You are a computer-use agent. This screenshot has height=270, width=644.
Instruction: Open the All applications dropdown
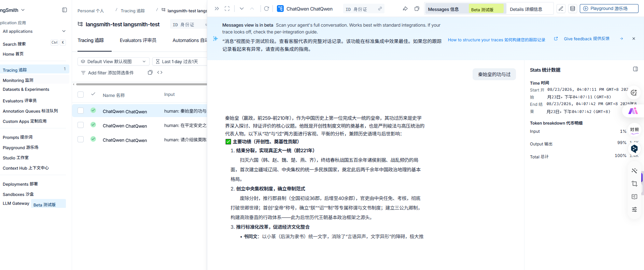34,31
